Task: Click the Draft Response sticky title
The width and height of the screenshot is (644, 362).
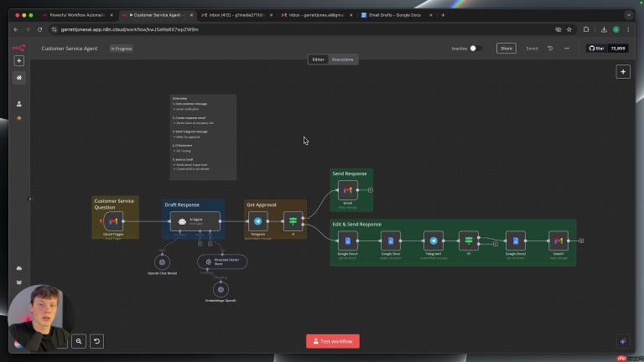Action: click(182, 204)
